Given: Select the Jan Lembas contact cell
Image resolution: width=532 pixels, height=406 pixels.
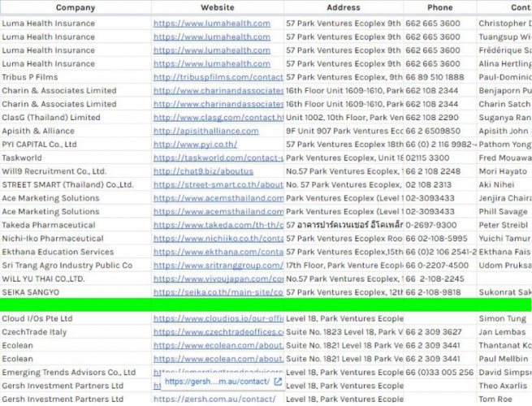Looking at the screenshot, I should pyautogui.click(x=504, y=332).
